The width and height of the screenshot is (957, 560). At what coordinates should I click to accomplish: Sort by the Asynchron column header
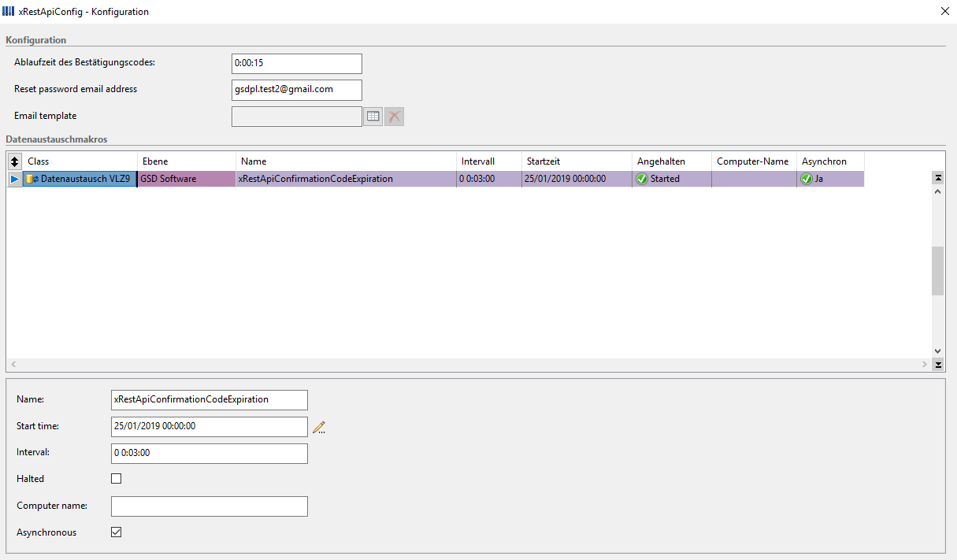click(830, 161)
